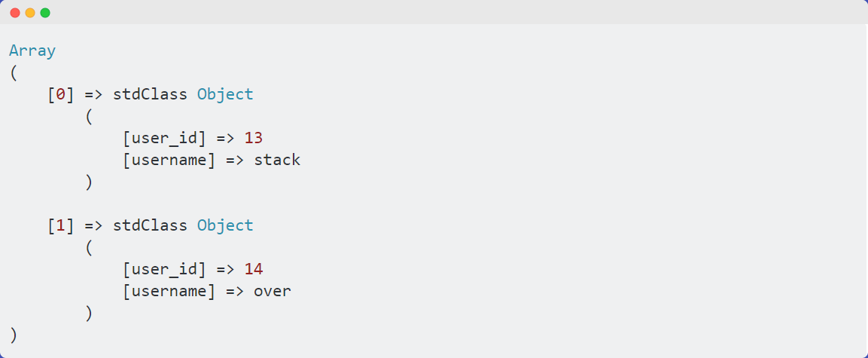Click 'stdClass' in the [0] line

click(x=150, y=95)
